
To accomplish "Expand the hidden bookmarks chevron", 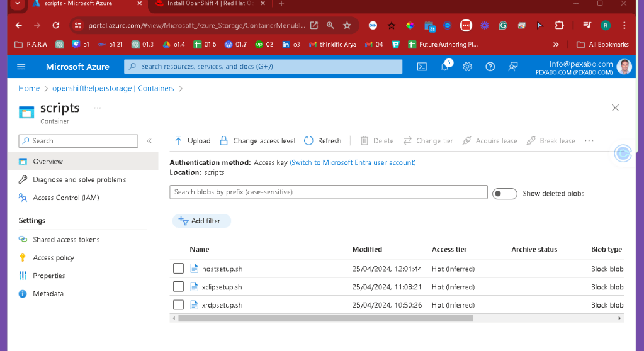I will (556, 44).
